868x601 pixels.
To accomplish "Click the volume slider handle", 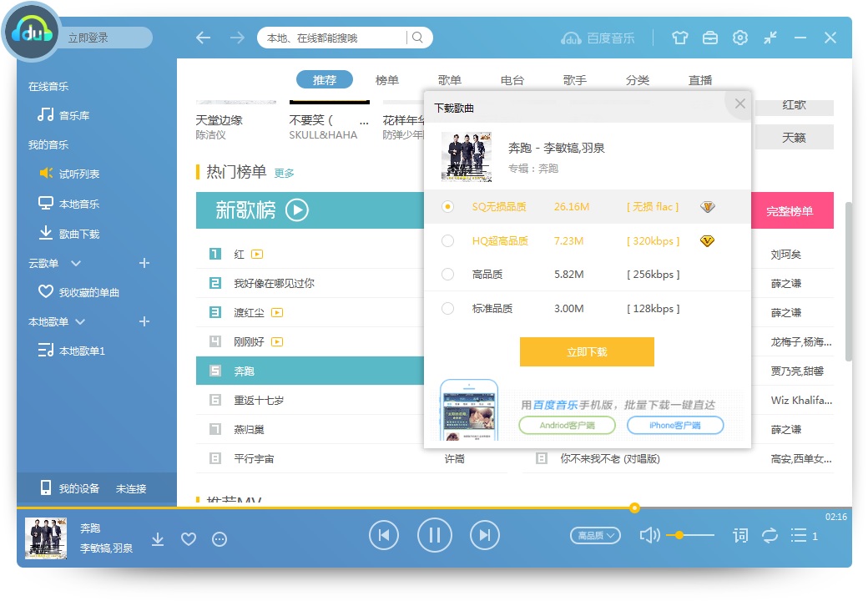I will click(679, 535).
